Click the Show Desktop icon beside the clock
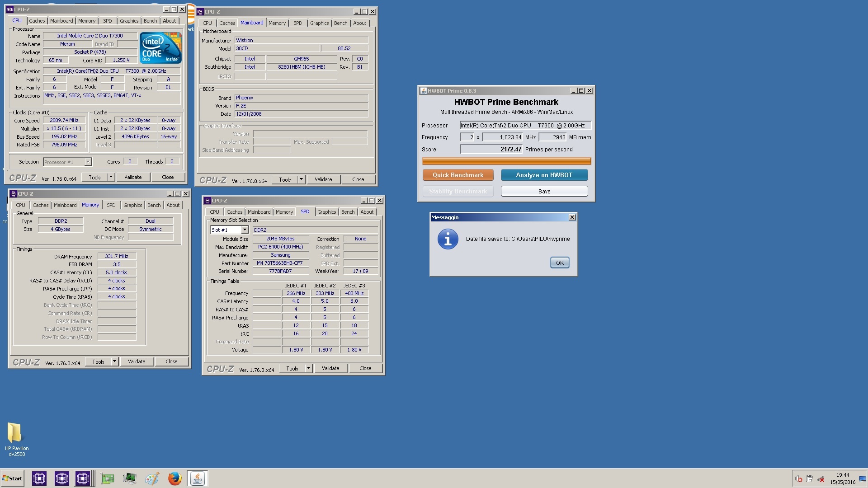 coord(862,479)
